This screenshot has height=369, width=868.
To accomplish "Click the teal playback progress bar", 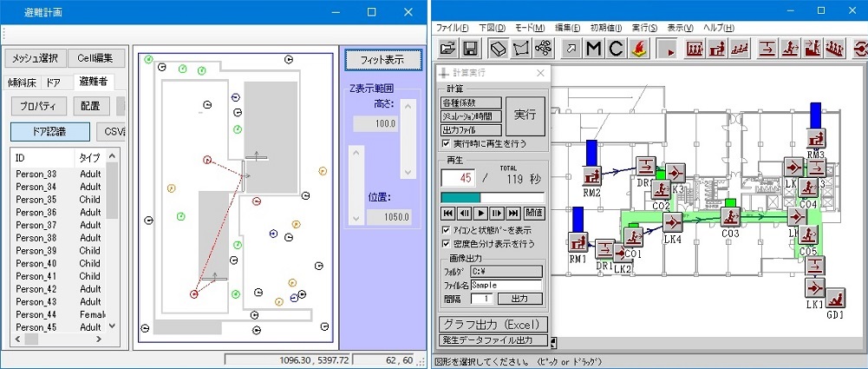I will (x=493, y=198).
